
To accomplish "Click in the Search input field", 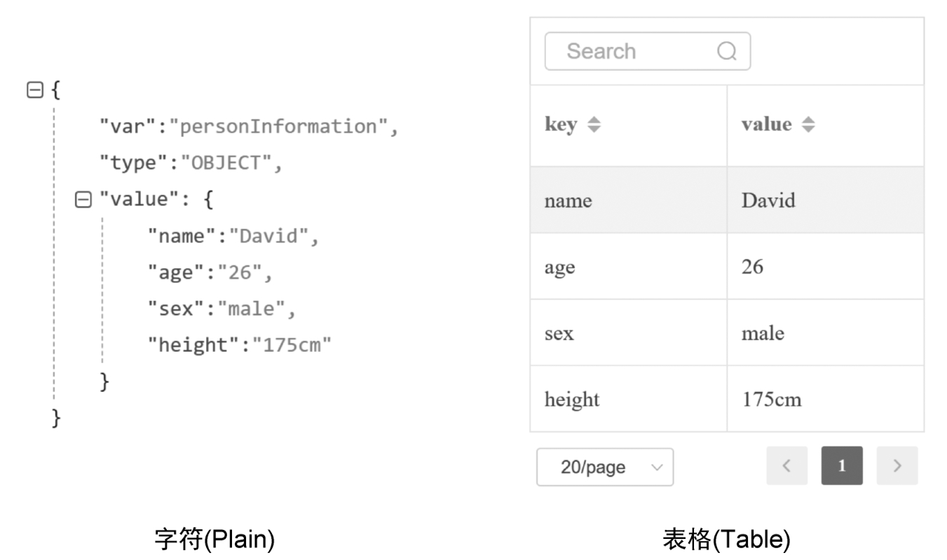I will click(631, 51).
